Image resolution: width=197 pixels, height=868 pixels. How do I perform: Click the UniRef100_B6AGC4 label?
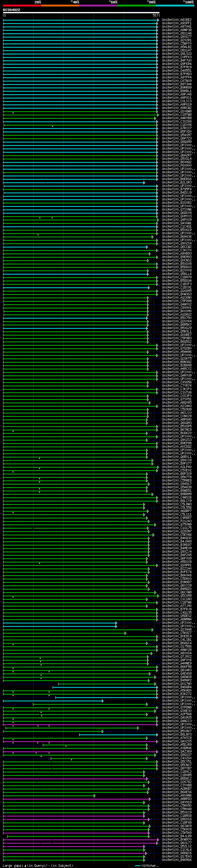pyautogui.click(x=177, y=643)
